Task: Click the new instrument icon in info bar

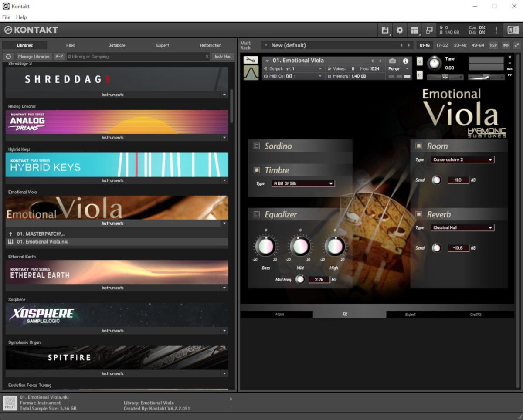Action: coord(10,403)
